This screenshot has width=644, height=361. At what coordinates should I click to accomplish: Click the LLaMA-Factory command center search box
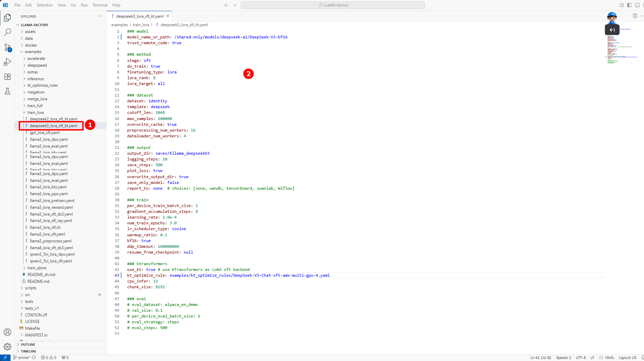pyautogui.click(x=333, y=5)
